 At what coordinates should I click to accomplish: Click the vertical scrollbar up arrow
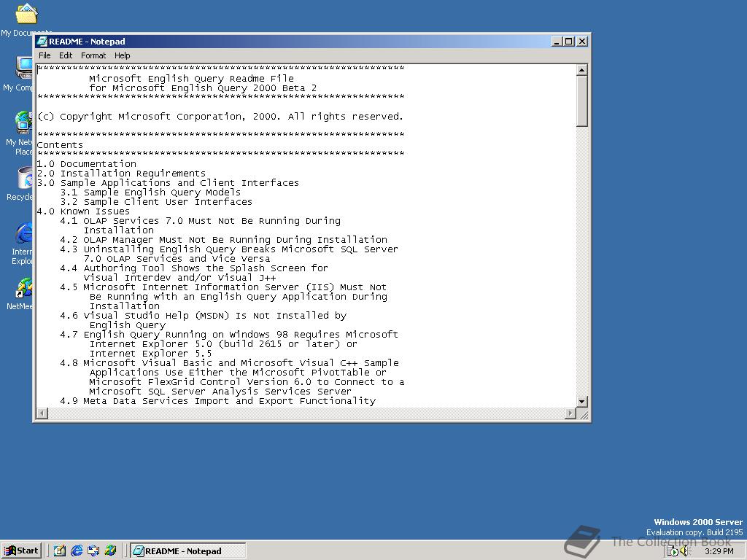(x=581, y=70)
